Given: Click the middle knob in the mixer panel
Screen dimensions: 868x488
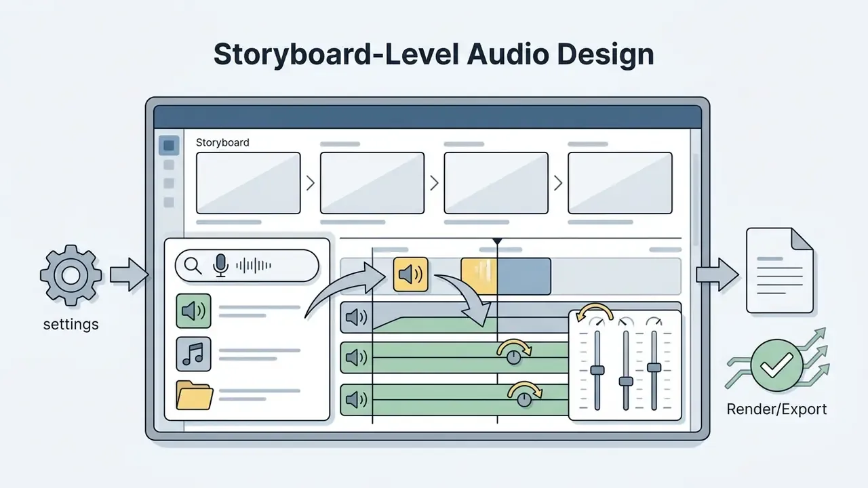Looking at the screenshot, I should (x=626, y=323).
